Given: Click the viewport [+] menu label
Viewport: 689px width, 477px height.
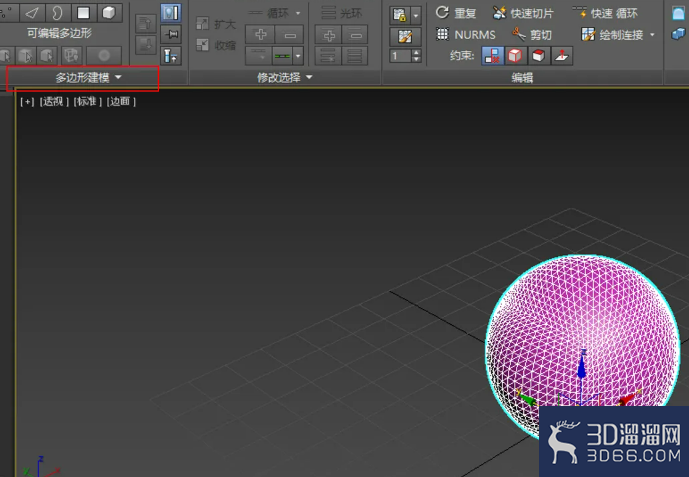Looking at the screenshot, I should (27, 102).
